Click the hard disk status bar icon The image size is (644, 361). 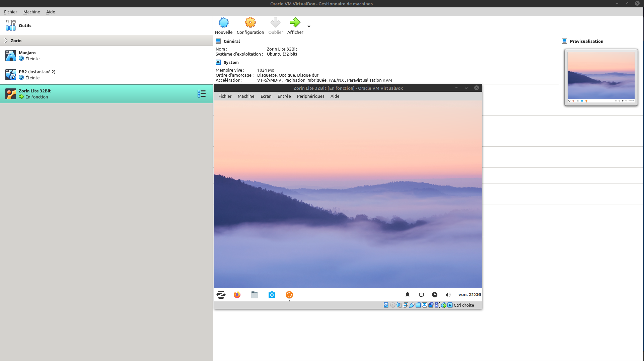pos(386,305)
